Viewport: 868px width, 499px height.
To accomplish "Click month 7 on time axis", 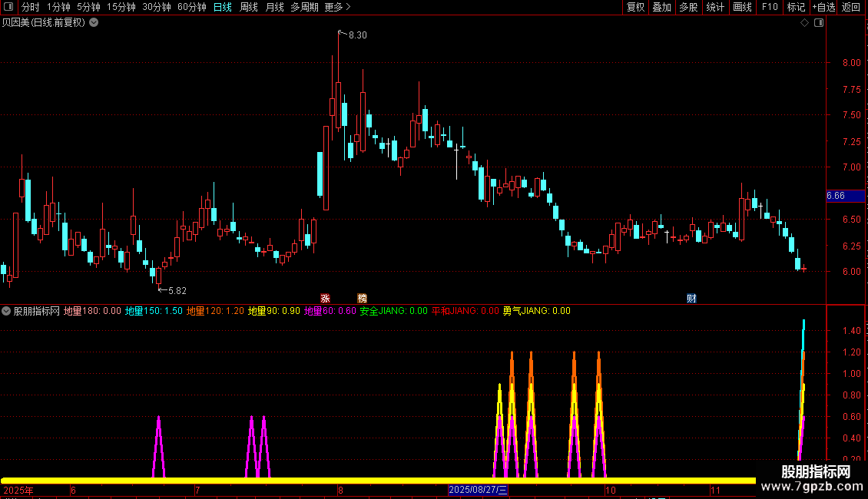I will pos(197,490).
